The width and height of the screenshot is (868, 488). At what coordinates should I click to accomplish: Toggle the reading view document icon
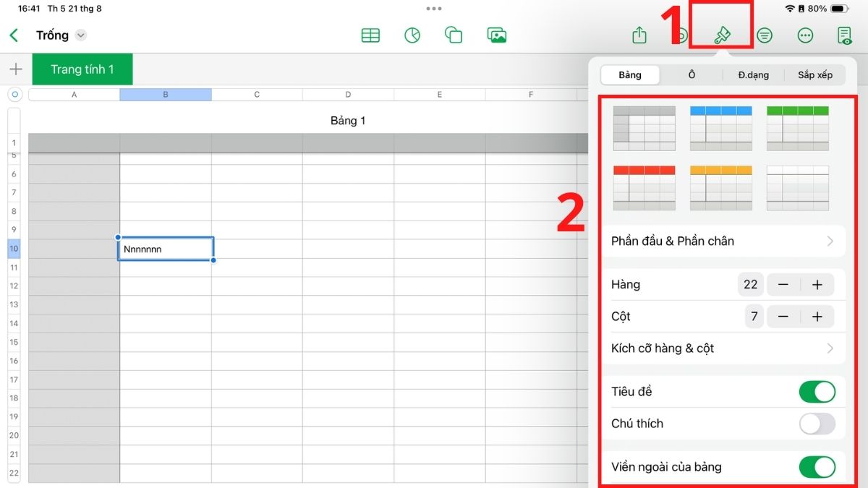click(844, 35)
